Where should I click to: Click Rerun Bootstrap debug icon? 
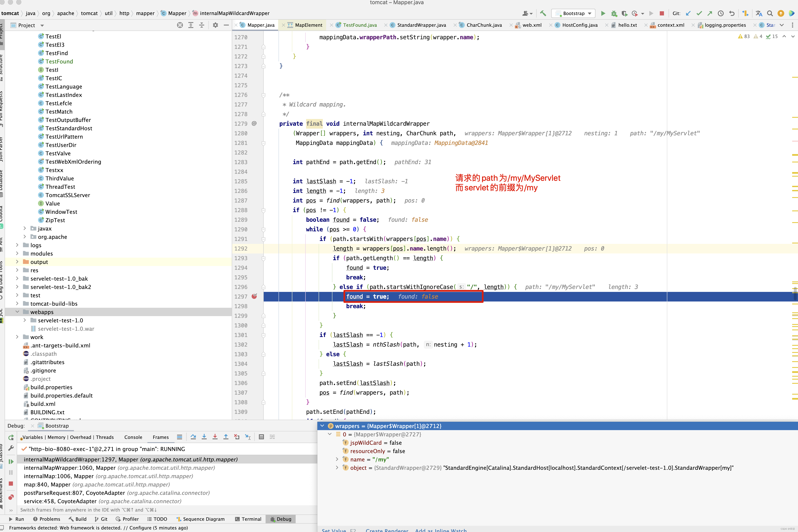tap(11, 437)
